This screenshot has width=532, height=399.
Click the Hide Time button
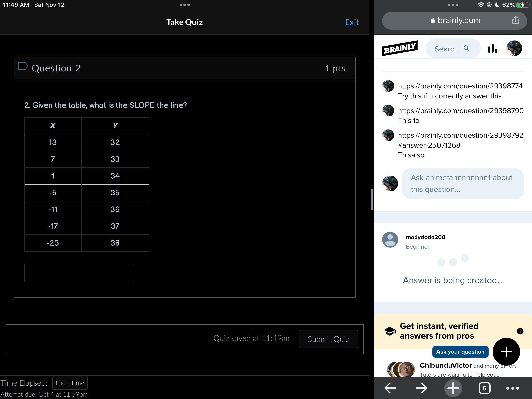[70, 383]
